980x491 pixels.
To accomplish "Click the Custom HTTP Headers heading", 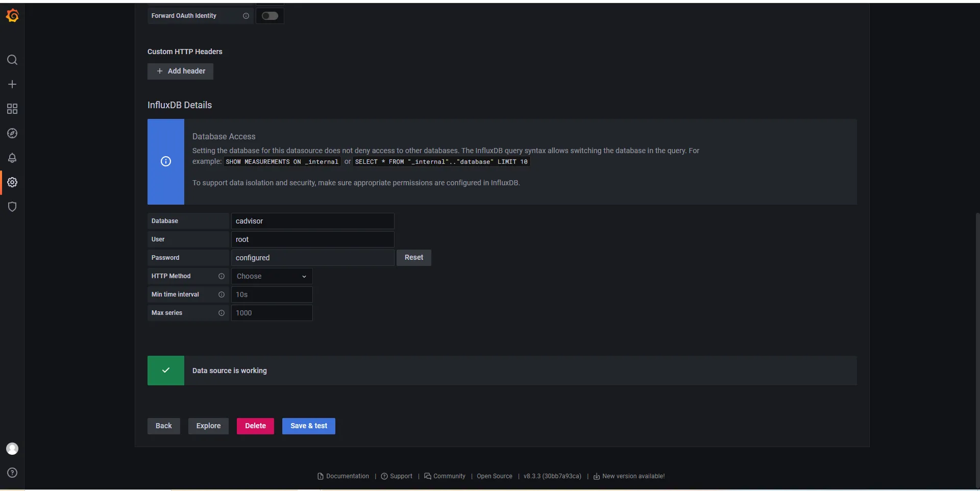I will [185, 52].
